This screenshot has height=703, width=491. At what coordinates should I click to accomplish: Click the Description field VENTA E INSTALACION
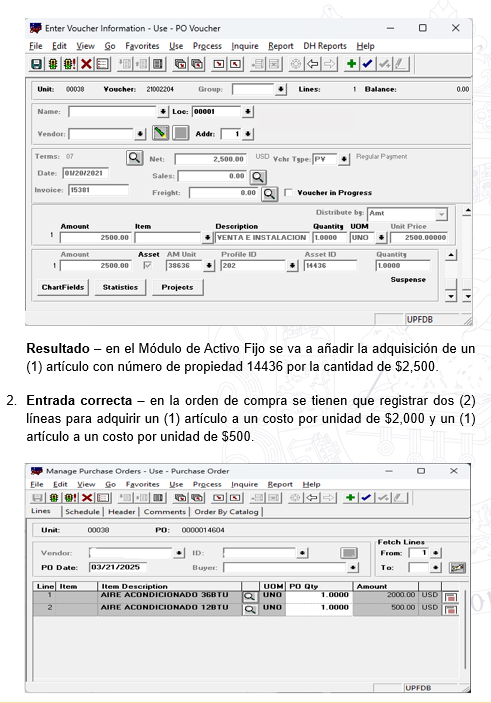(x=262, y=238)
